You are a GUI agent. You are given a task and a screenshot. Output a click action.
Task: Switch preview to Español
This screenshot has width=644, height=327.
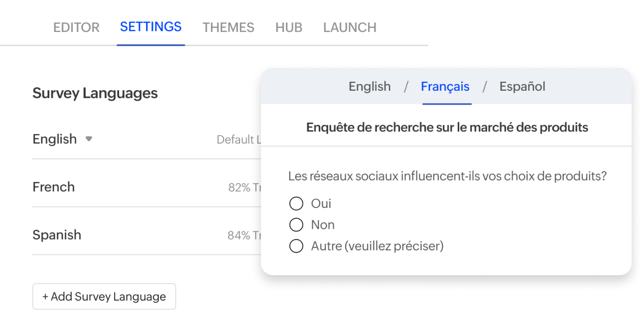pos(522,86)
